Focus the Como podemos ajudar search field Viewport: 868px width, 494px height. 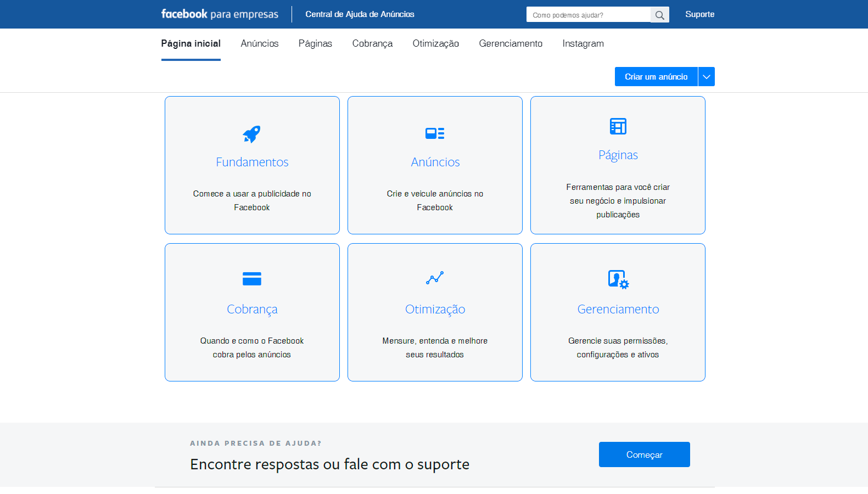click(x=589, y=15)
